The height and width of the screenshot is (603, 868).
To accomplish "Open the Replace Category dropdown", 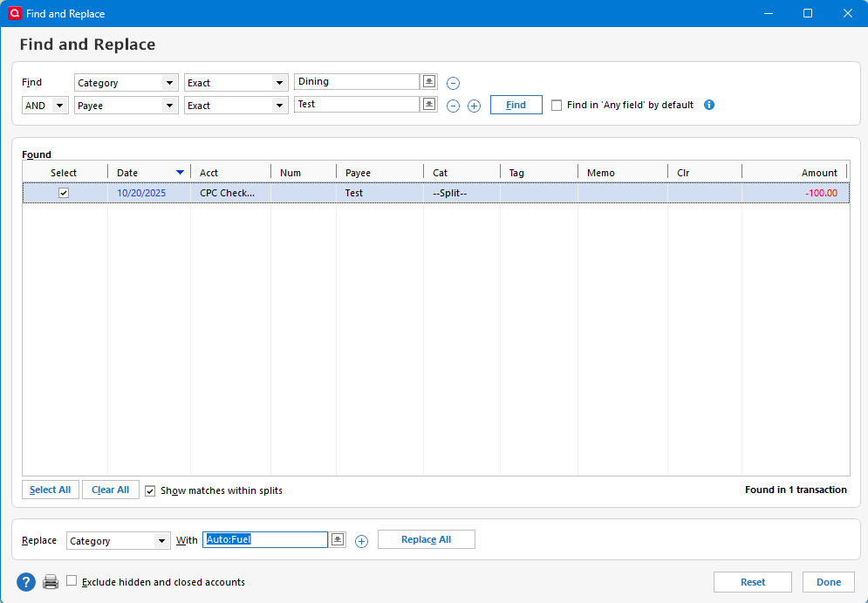I will [x=118, y=541].
